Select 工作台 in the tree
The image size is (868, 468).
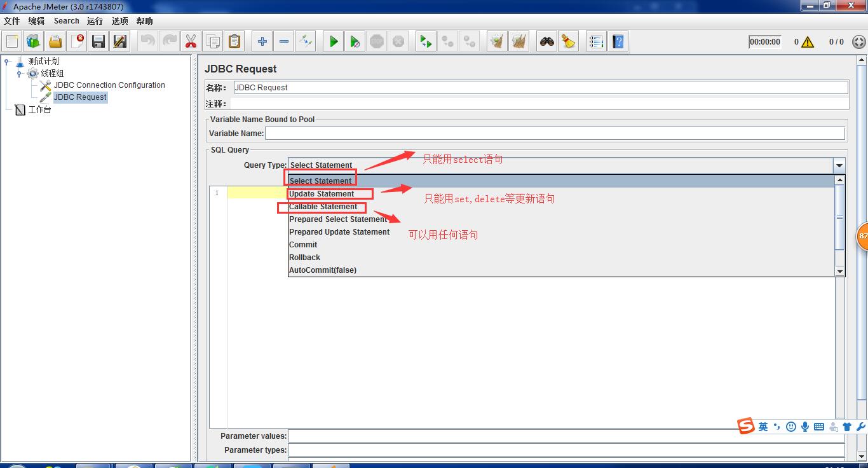(x=39, y=109)
